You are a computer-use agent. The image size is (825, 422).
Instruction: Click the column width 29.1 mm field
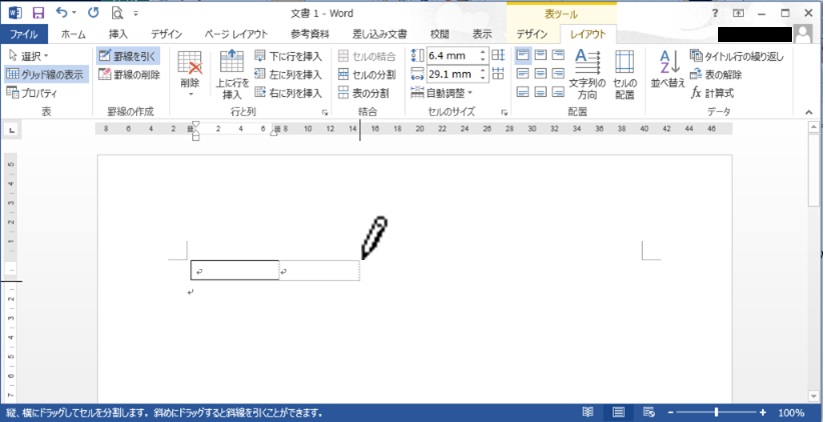pyautogui.click(x=452, y=74)
